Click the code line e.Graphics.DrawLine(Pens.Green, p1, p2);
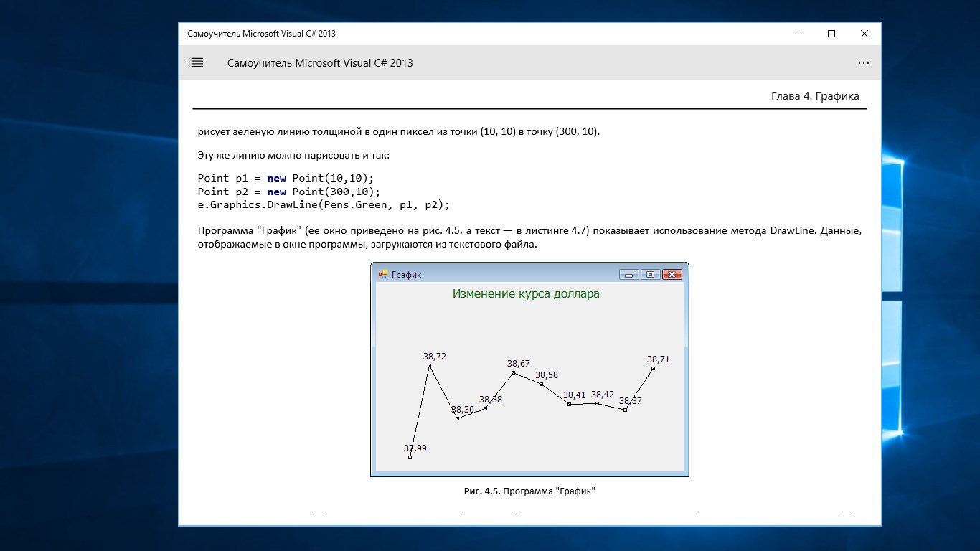980x551 pixels. coord(324,205)
